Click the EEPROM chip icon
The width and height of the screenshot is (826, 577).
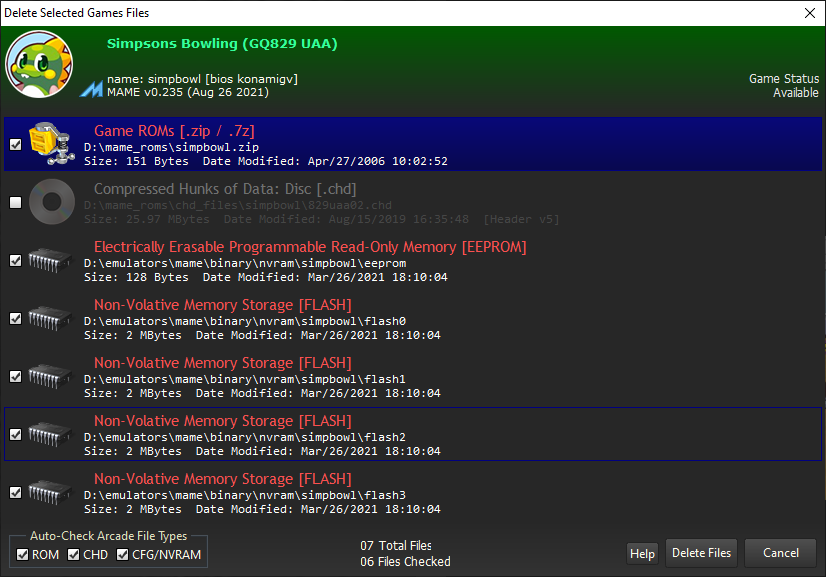(50, 260)
